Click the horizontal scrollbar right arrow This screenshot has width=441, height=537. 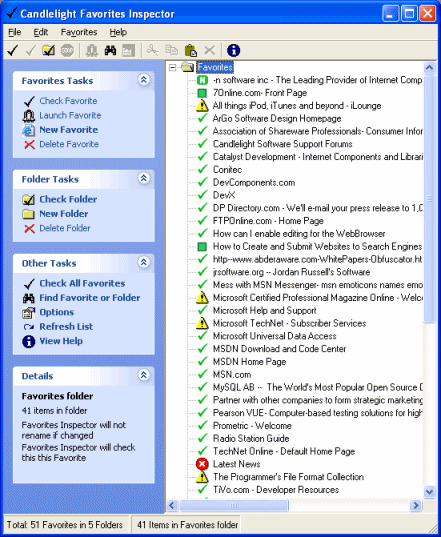pos(416,505)
